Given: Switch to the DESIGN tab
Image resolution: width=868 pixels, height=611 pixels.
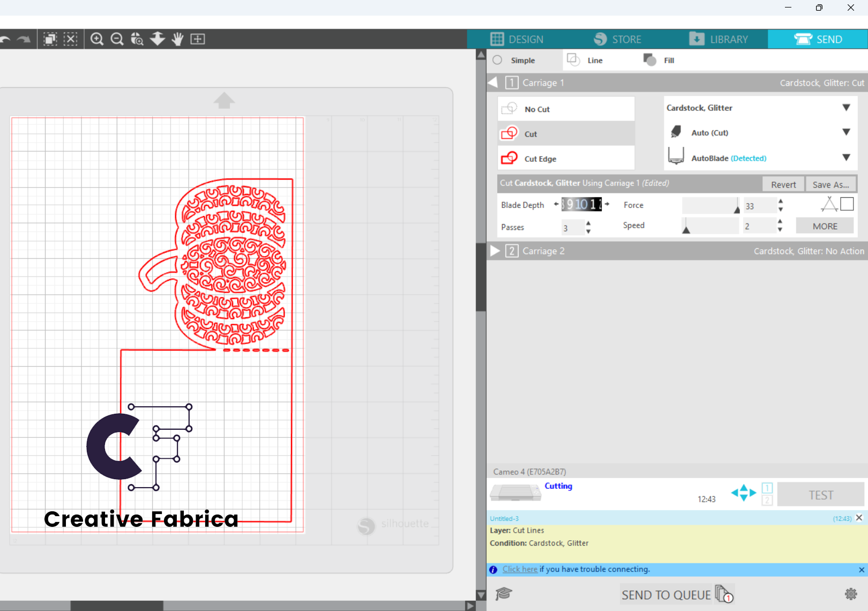Looking at the screenshot, I should (x=517, y=39).
